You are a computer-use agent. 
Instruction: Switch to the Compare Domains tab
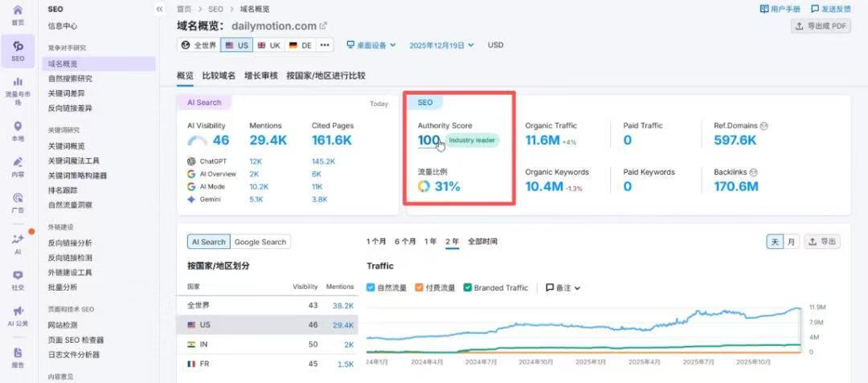click(x=219, y=75)
